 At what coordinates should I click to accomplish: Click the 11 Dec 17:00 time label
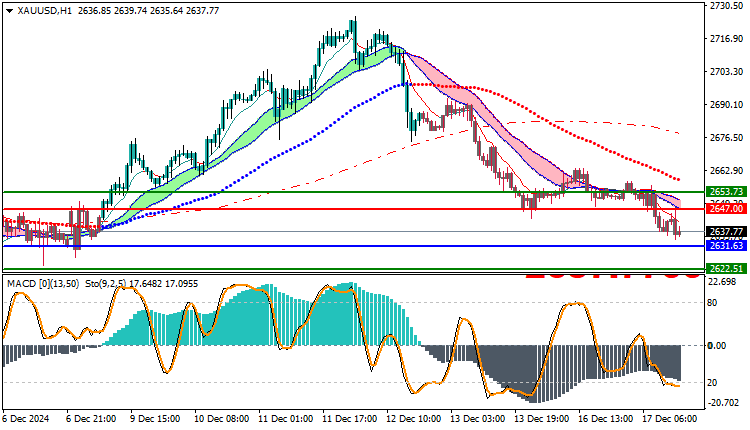349,419
